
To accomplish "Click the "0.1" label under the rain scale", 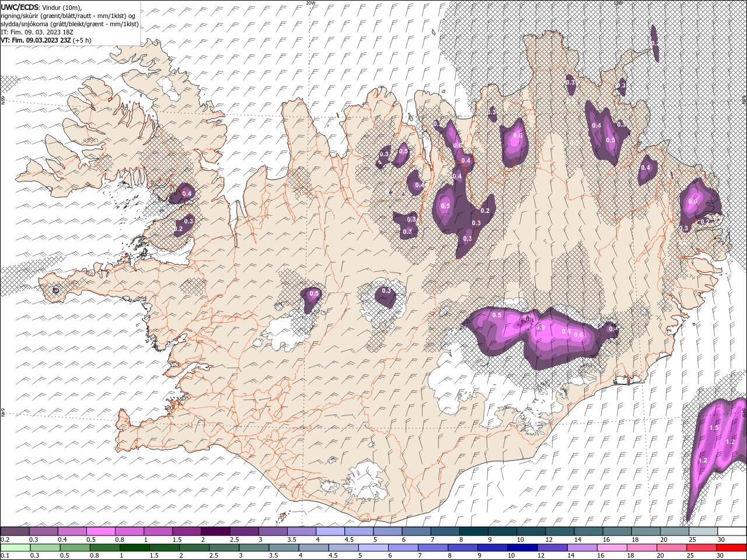I will point(5,556).
